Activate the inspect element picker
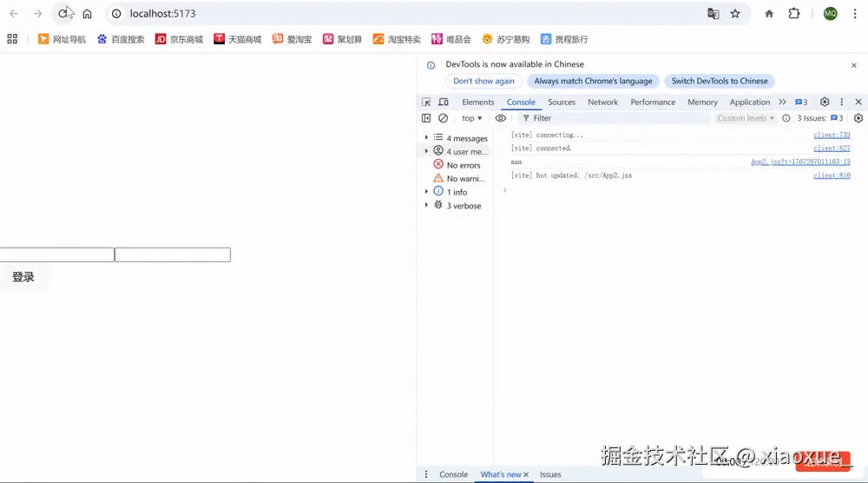 click(426, 102)
